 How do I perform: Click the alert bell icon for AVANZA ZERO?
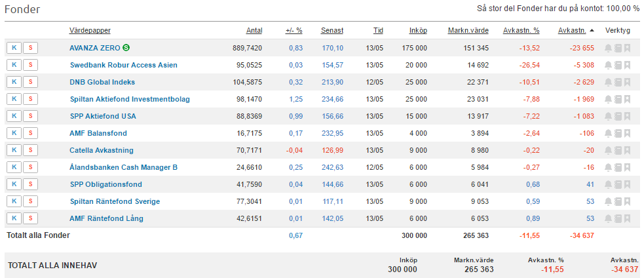point(608,48)
